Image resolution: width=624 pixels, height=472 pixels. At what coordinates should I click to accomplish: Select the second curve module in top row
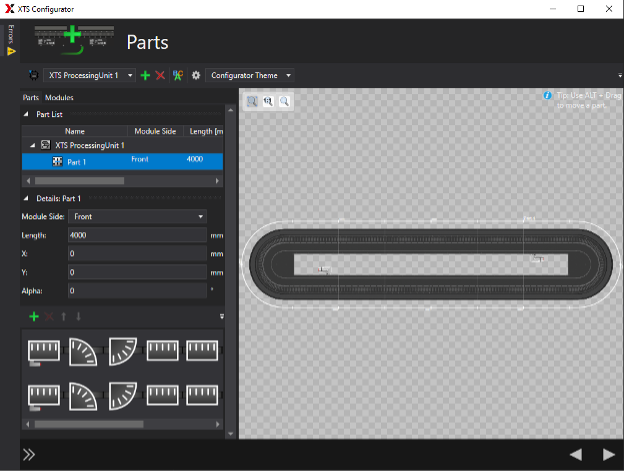[83, 351]
